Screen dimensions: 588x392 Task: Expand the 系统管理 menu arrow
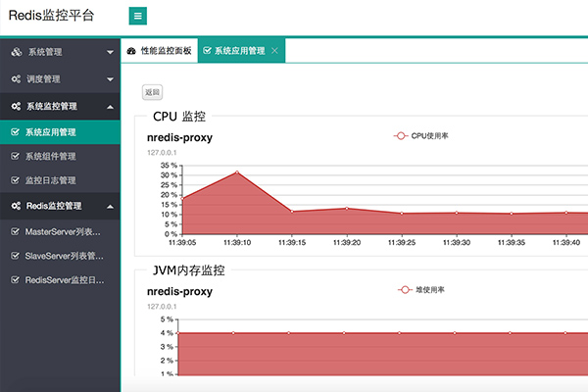click(x=109, y=52)
